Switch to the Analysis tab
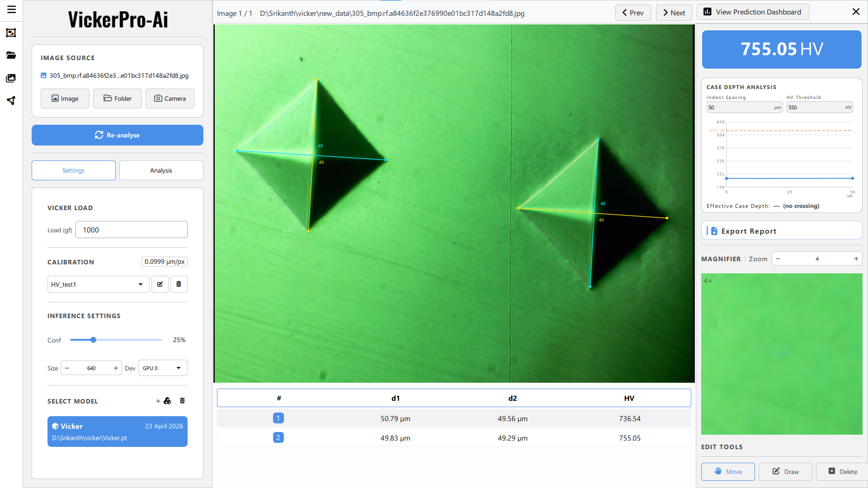This screenshot has height=488, width=868. (161, 170)
